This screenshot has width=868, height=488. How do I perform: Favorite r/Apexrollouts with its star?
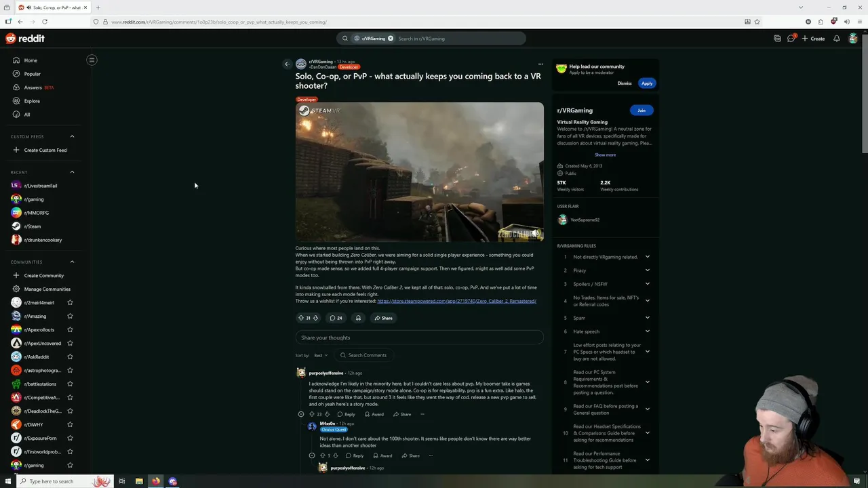point(70,329)
